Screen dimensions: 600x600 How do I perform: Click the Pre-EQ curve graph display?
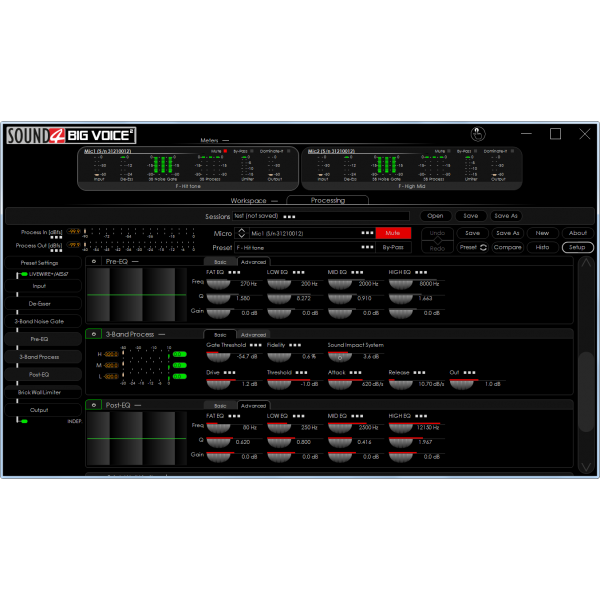point(137,295)
